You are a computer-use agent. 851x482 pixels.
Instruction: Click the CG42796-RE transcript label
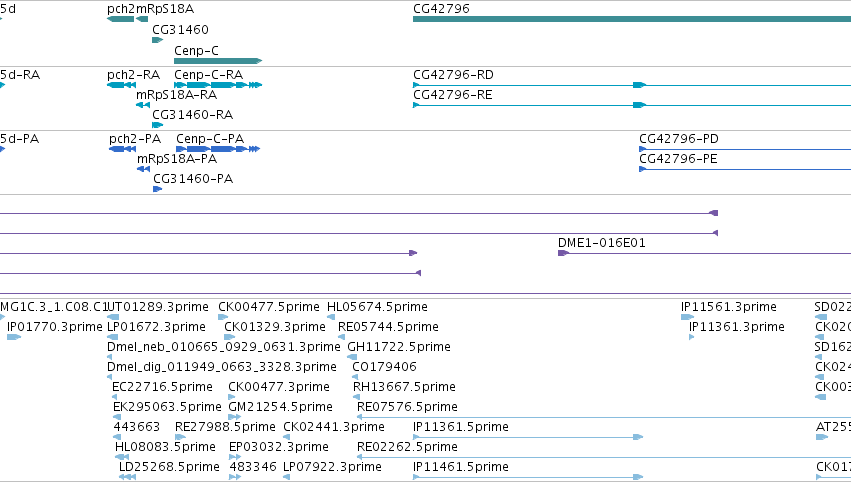coord(453,95)
